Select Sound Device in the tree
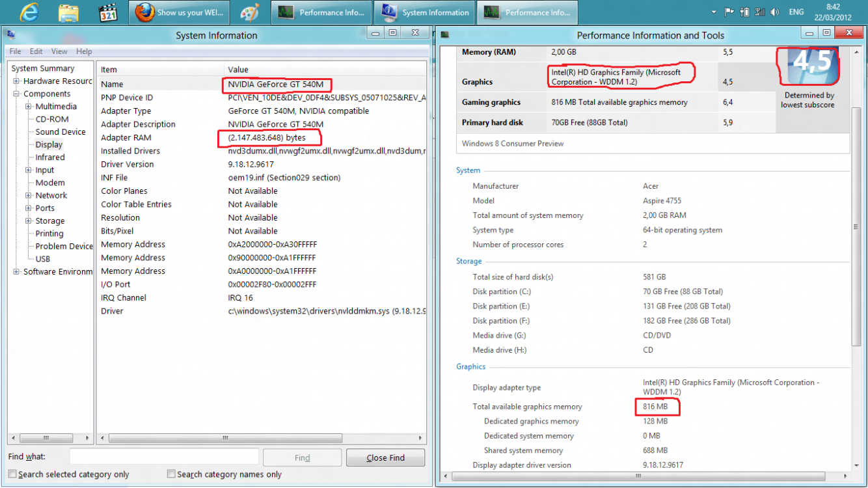The height and width of the screenshot is (488, 868). [61, 132]
